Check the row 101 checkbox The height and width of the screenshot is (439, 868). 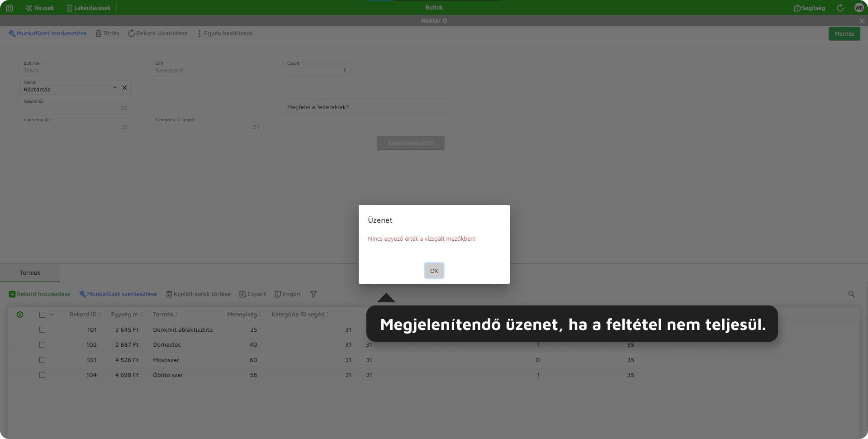click(x=42, y=330)
